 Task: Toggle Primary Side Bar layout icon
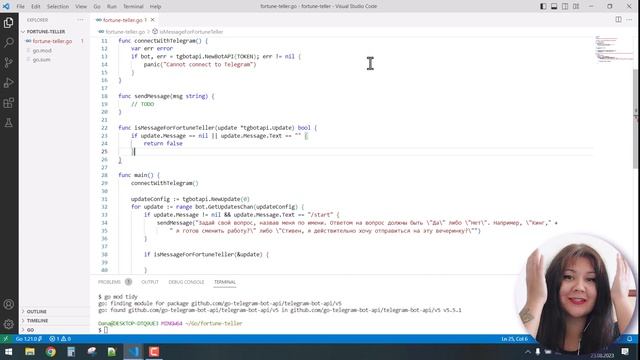pos(543,6)
